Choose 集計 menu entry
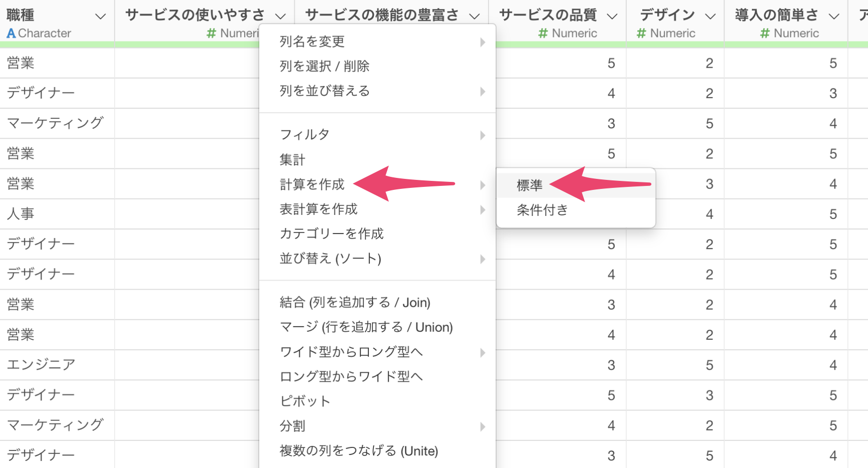 pyautogui.click(x=292, y=160)
